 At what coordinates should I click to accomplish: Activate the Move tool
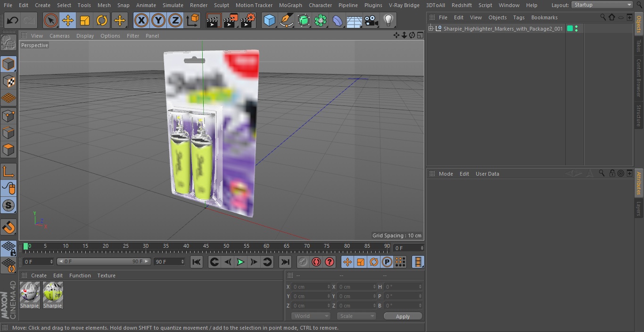(68, 20)
